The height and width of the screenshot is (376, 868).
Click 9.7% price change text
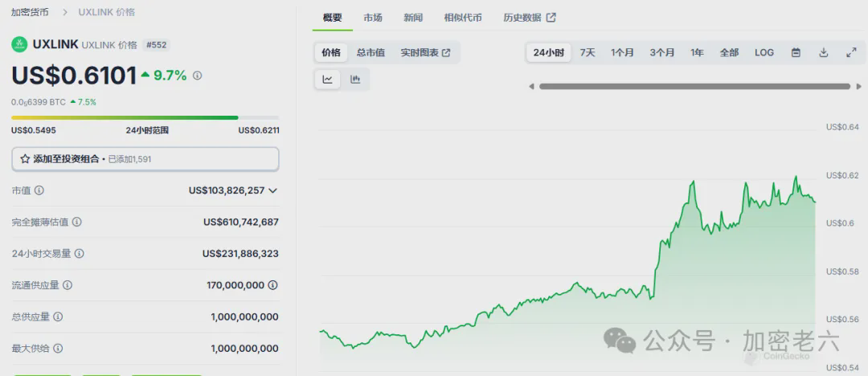coord(170,76)
